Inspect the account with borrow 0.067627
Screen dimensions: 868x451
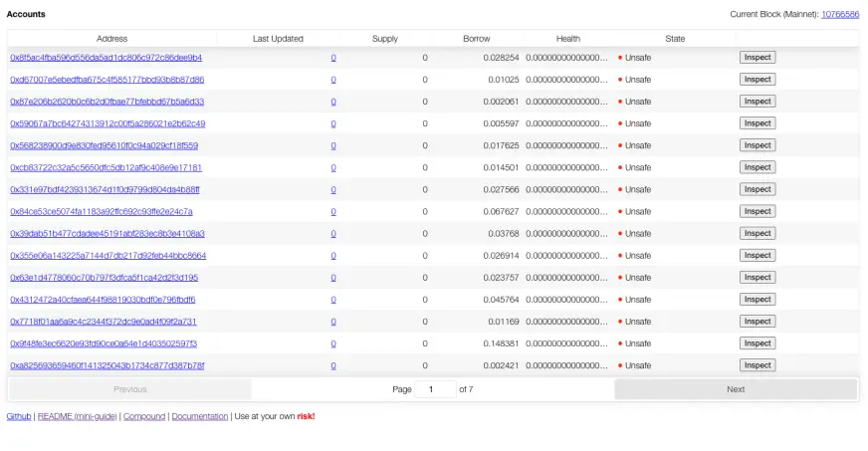click(758, 211)
